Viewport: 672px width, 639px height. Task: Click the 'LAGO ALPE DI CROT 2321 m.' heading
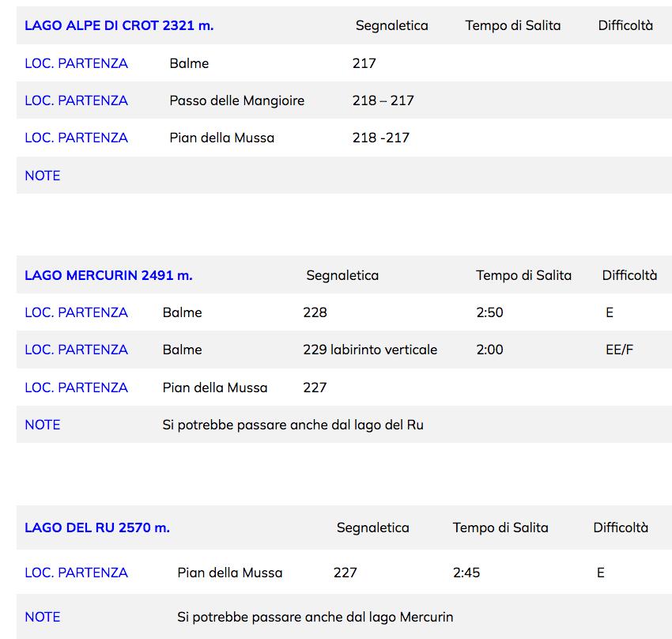coord(119,25)
